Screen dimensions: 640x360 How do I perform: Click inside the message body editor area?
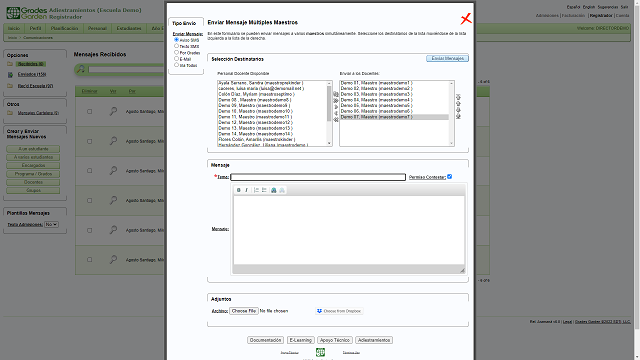(x=349, y=230)
